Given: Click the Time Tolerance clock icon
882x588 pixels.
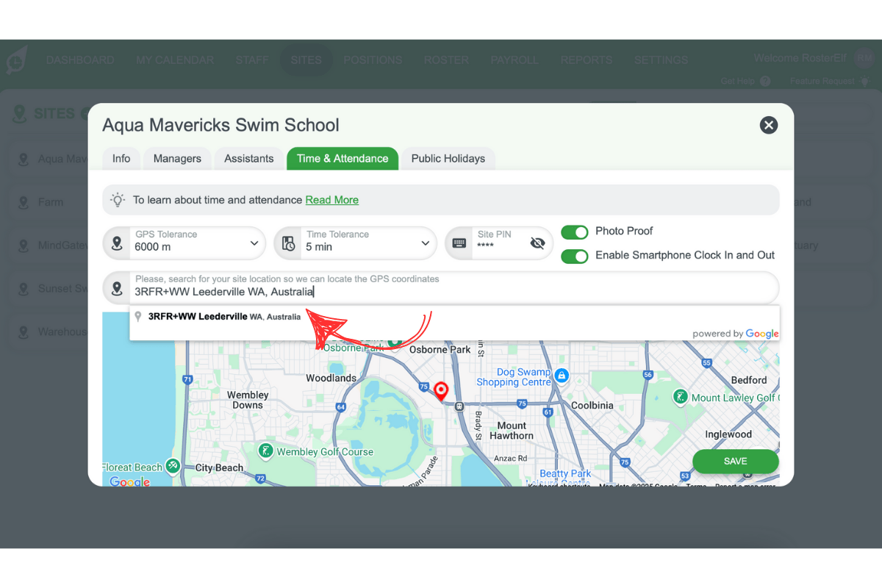Looking at the screenshot, I should pyautogui.click(x=289, y=243).
